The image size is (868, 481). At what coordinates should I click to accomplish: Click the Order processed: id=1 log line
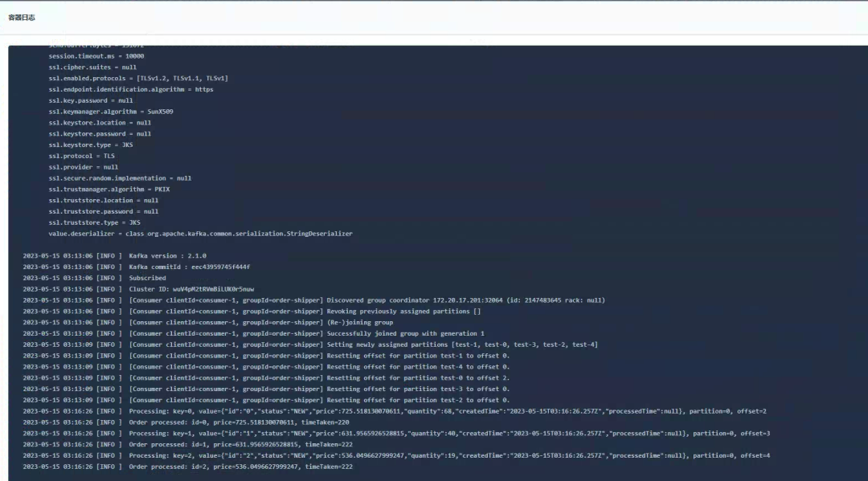187,445
